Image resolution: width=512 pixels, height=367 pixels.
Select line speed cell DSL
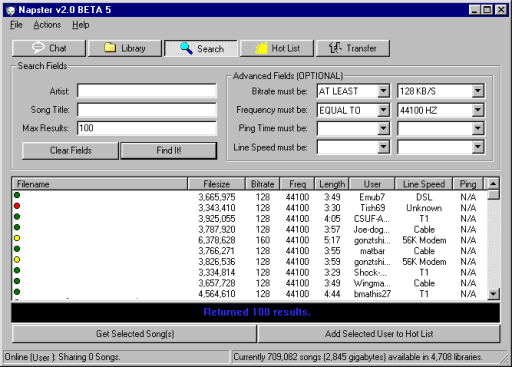[x=424, y=197]
